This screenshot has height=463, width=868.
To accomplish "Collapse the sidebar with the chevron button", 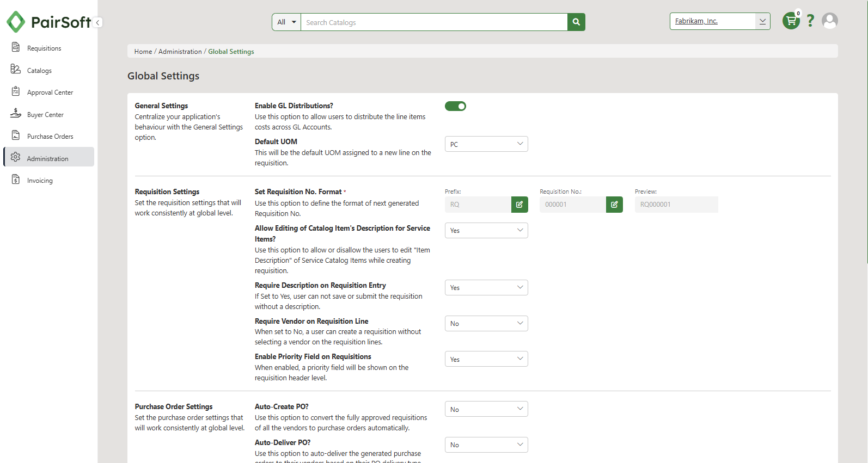I will [x=97, y=22].
